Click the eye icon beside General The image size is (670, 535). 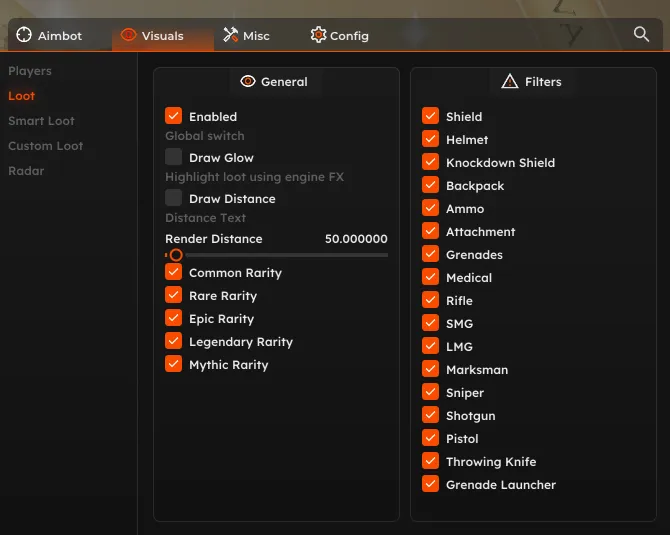pyautogui.click(x=248, y=81)
